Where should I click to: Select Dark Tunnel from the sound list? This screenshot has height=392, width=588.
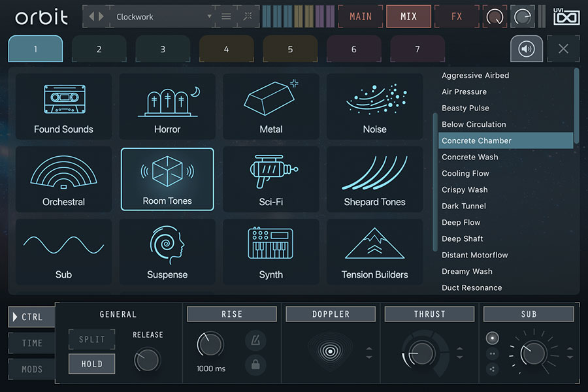click(x=464, y=206)
